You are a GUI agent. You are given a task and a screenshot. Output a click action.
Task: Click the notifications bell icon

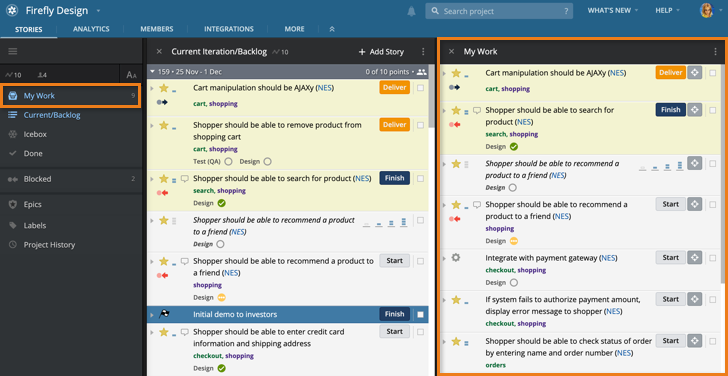[x=411, y=11]
